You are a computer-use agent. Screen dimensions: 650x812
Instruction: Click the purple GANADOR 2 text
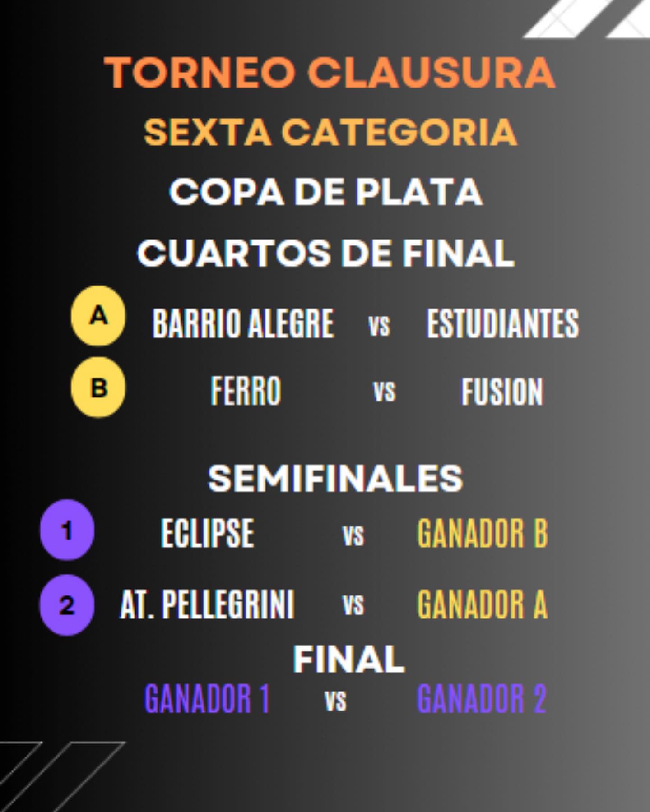point(482,699)
